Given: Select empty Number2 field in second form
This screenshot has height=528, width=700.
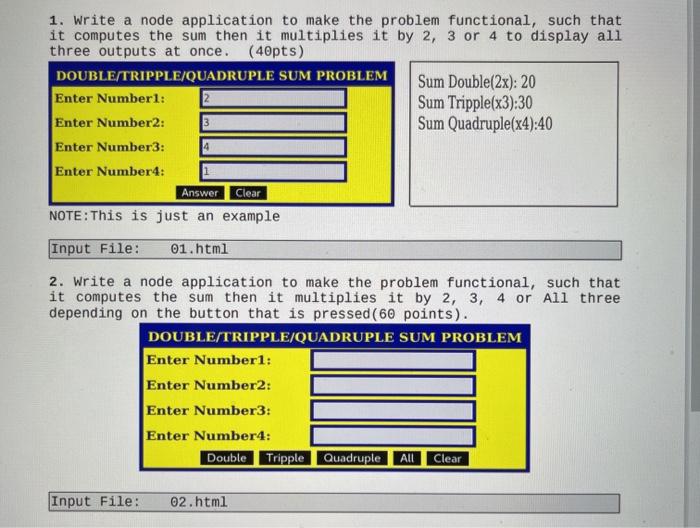Looking at the screenshot, I should coord(393,386).
